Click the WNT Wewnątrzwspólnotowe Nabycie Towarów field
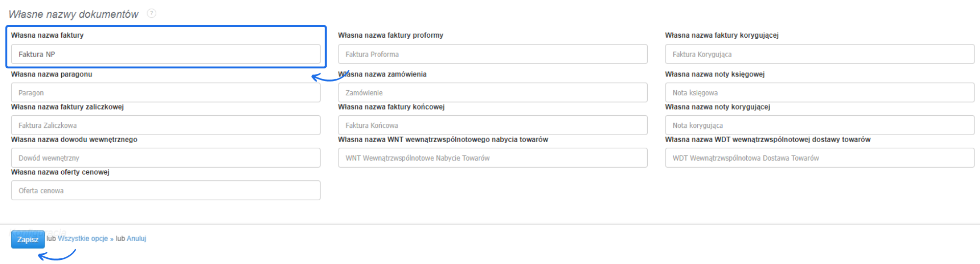Viewport: 980px width, 264px height. tap(492, 158)
